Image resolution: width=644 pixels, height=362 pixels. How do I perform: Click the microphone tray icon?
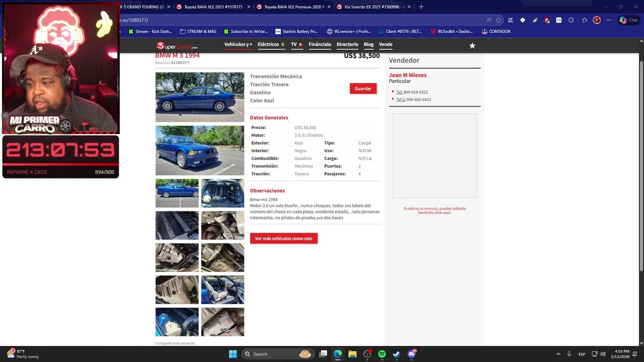click(x=569, y=354)
